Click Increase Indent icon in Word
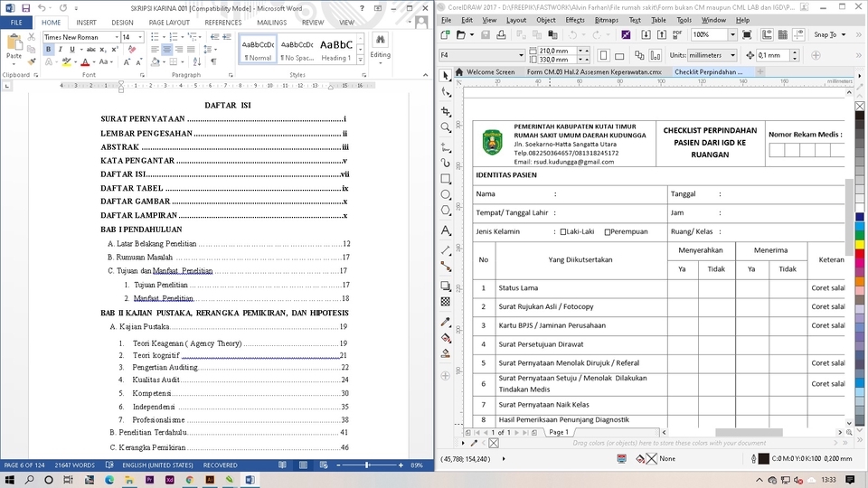 (227, 36)
